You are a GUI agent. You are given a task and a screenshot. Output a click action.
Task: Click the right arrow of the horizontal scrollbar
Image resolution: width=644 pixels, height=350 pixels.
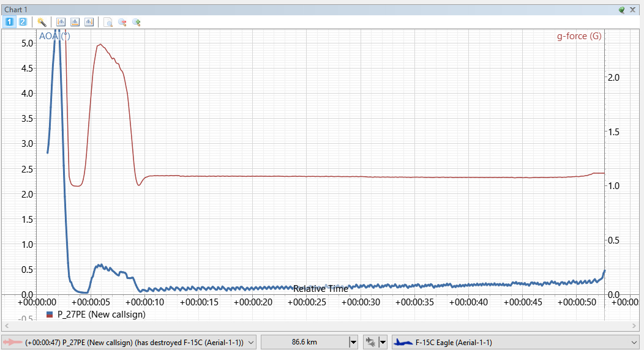634,326
